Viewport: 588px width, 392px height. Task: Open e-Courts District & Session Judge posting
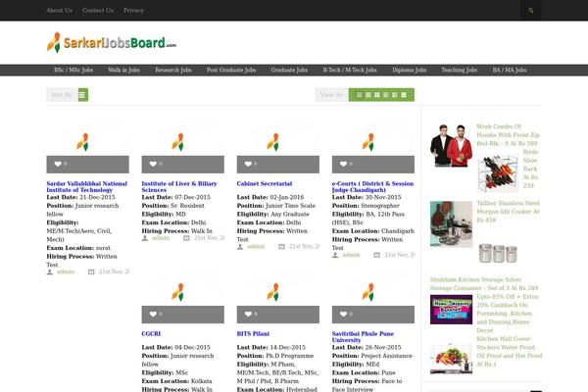372,187
